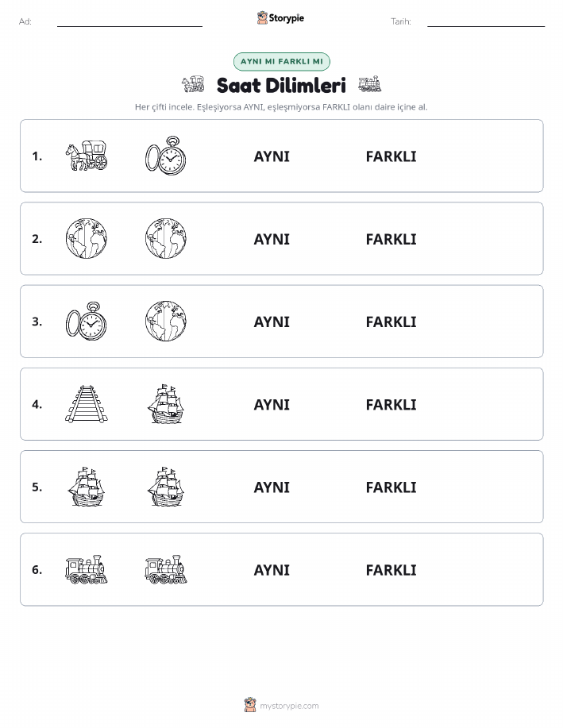
Task: Select the first globe picture in row 2
Action: 87,239
